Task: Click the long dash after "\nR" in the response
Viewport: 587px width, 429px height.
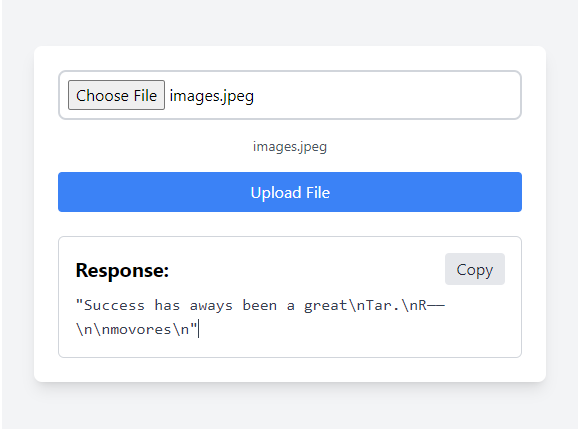Action: pyautogui.click(x=436, y=305)
